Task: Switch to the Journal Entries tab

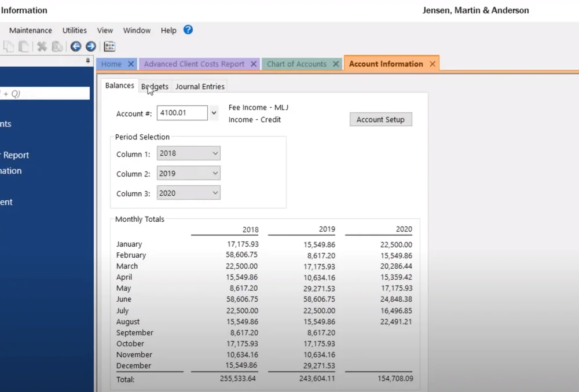Action: click(200, 86)
